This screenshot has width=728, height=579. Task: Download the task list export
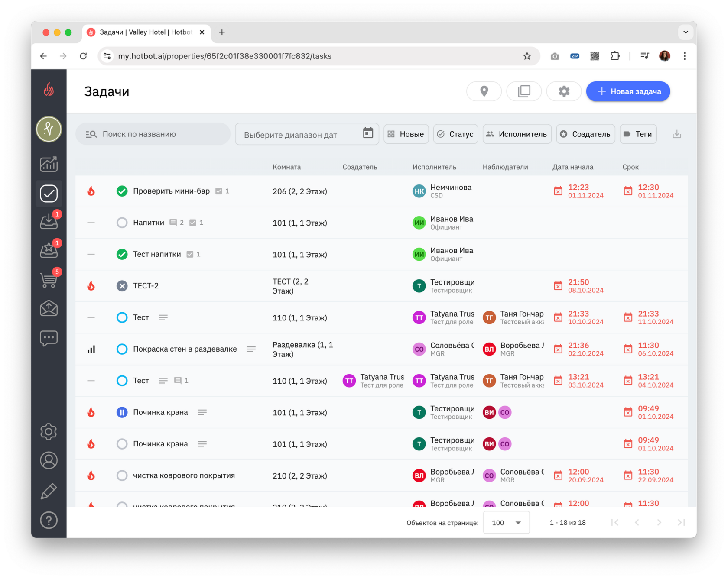point(677,134)
